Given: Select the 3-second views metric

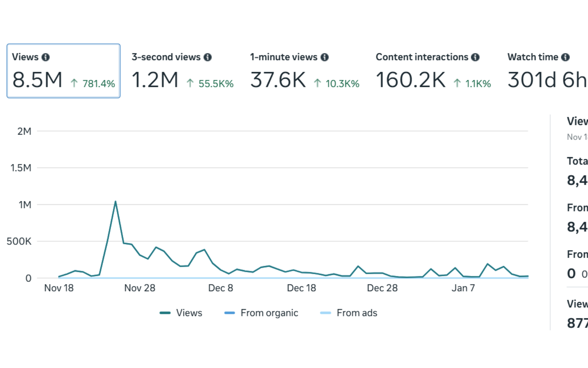Looking at the screenshot, I should point(182,71).
